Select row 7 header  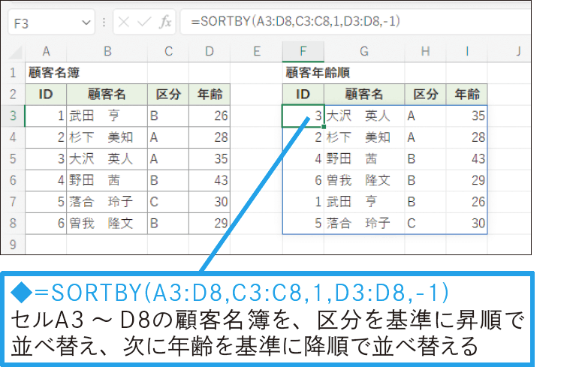pos(13,202)
